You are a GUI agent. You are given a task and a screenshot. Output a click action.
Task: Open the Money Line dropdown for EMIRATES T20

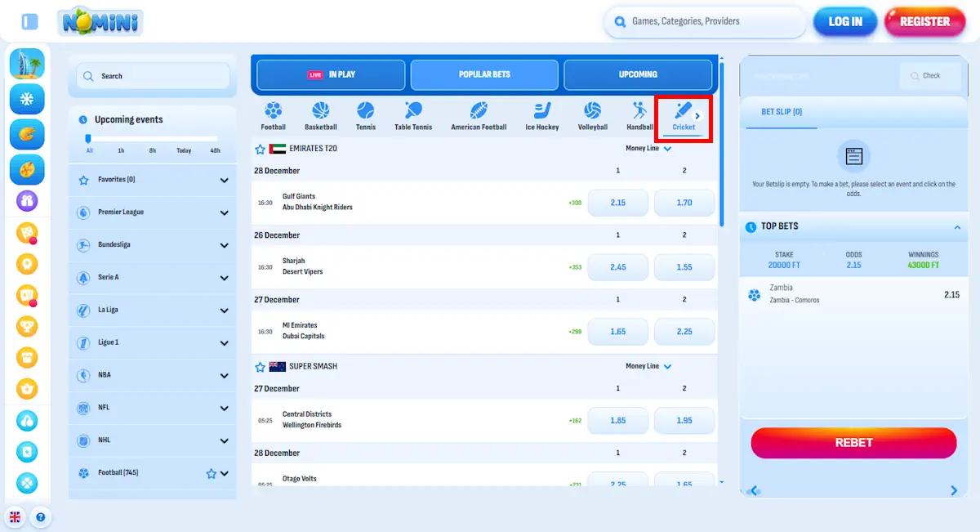tap(648, 150)
